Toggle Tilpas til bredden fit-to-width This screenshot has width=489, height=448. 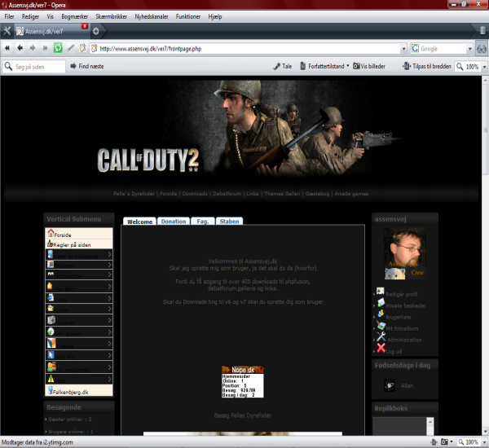427,66
